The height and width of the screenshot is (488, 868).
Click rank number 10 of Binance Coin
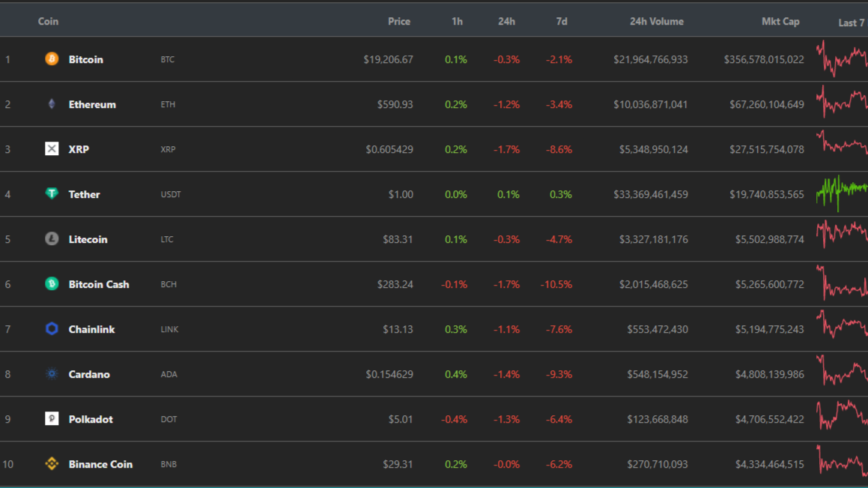pos(7,464)
